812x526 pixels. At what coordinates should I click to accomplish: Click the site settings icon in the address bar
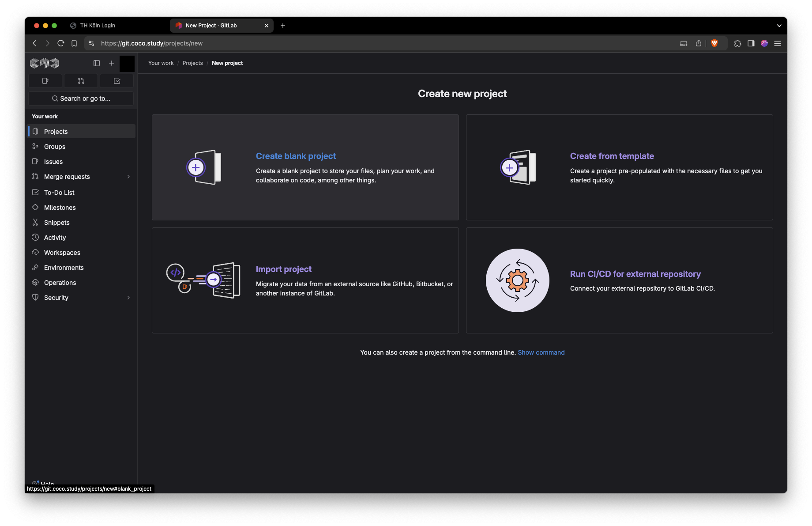(x=91, y=43)
